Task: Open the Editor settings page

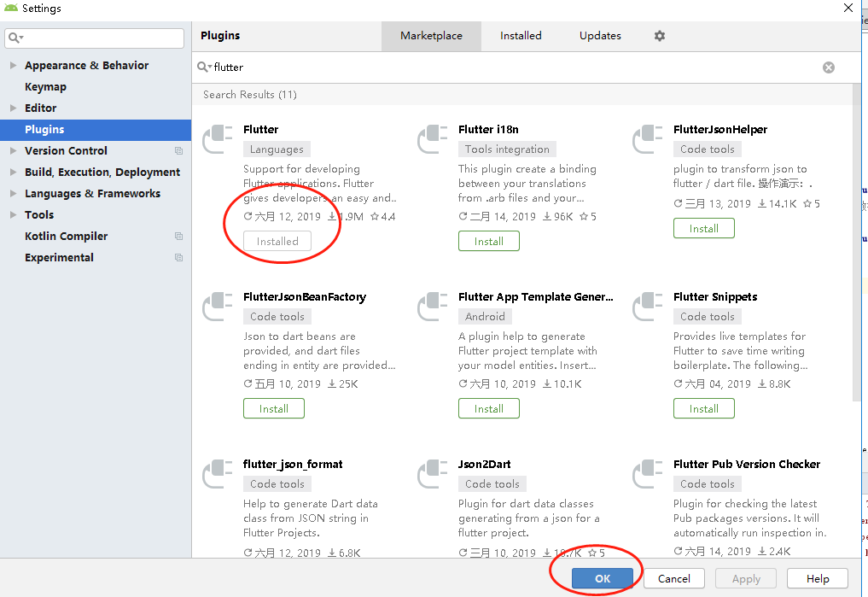Action: [40, 108]
